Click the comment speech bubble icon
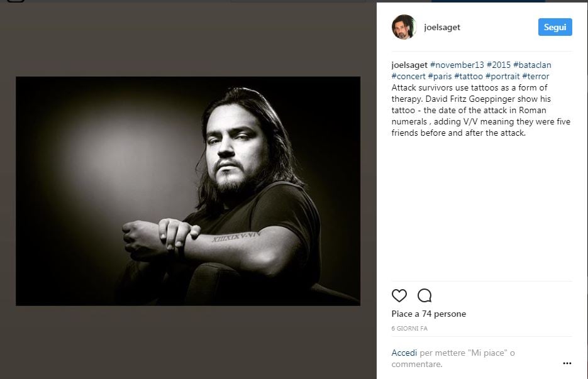This screenshot has width=588, height=379. [424, 295]
